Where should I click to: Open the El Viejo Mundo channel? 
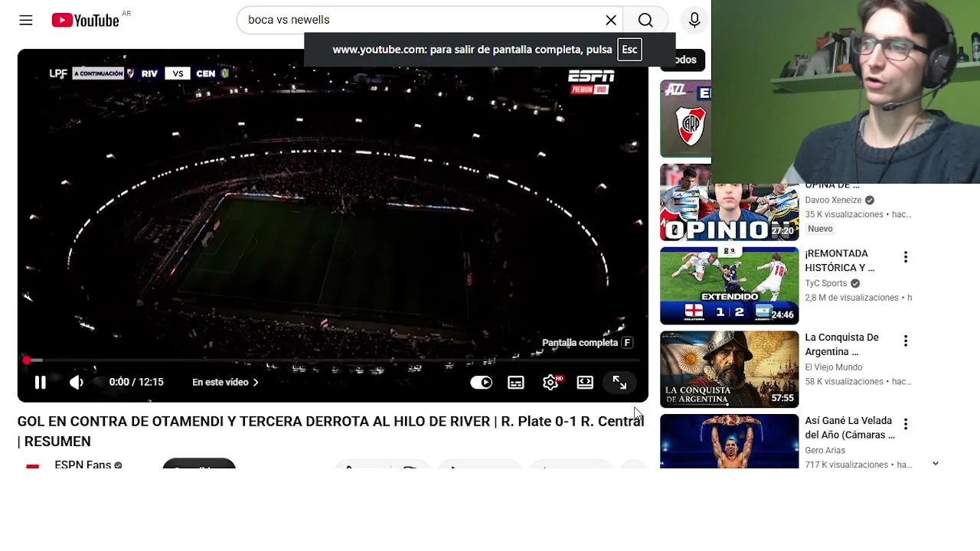[x=834, y=367]
